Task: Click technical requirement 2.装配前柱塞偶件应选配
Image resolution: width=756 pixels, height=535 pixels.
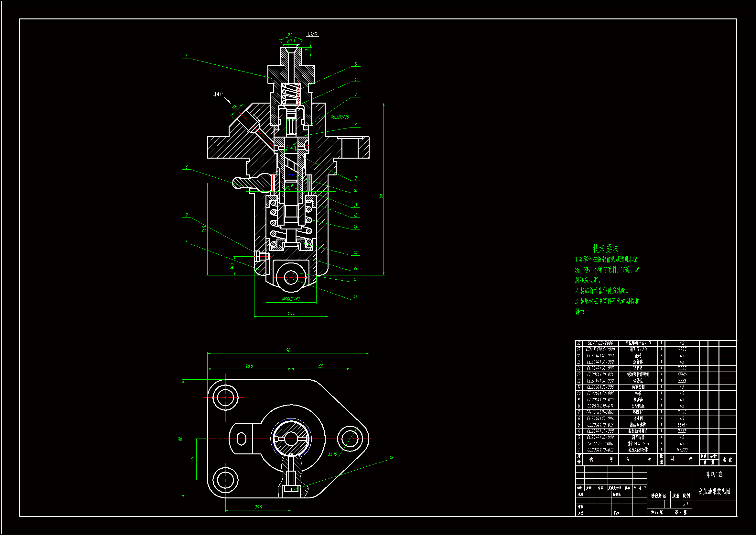Action: (x=602, y=291)
